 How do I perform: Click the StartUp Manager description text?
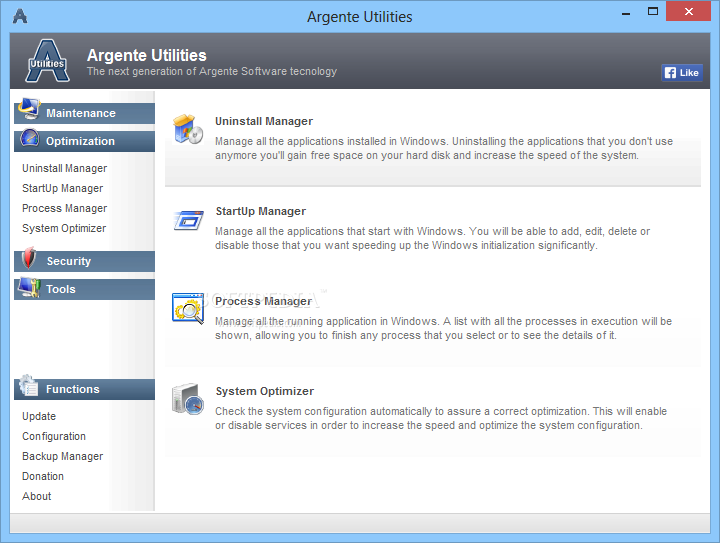[433, 238]
